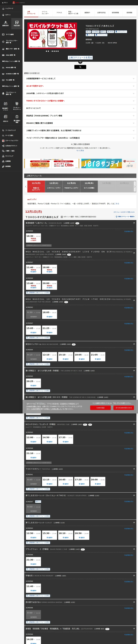Open SCREEN X 劇場一覧 in sidebar
Image resolution: width=138 pixels, height=644 pixels.
pos(11,74)
